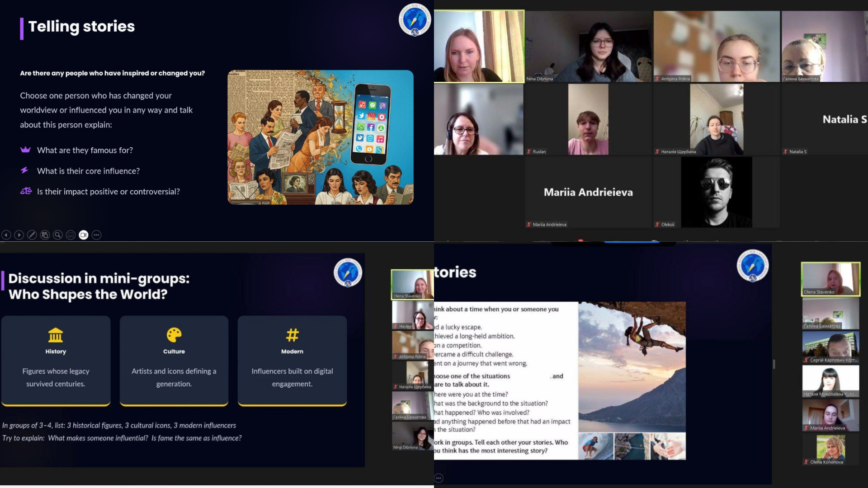
Task: Open the three-dots menu under bottom-right slide
Action: click(438, 478)
